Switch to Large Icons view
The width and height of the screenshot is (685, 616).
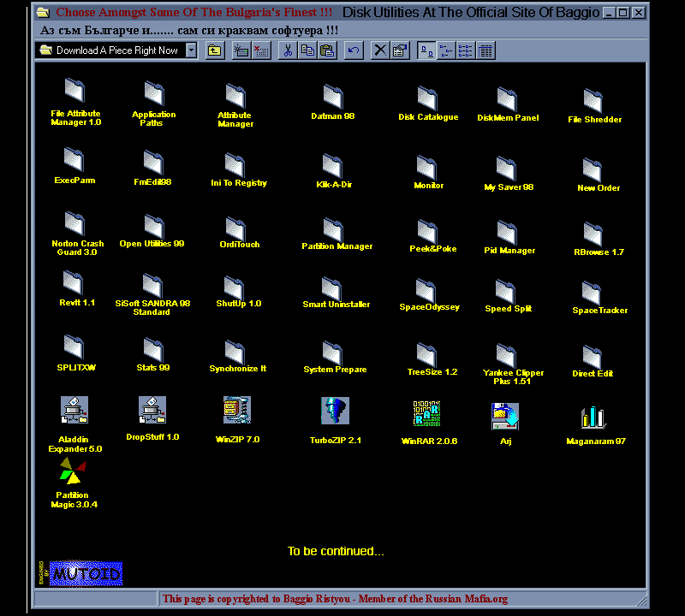[x=426, y=50]
